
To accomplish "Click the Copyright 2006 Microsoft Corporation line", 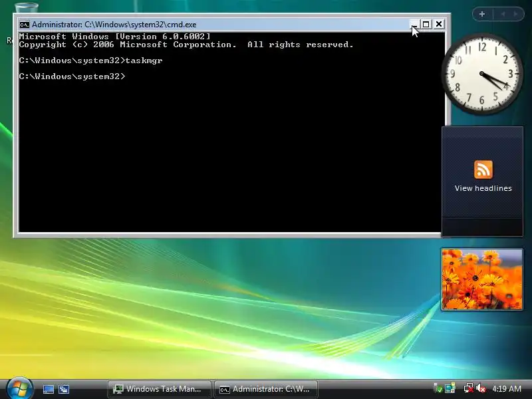I will pos(186,45).
